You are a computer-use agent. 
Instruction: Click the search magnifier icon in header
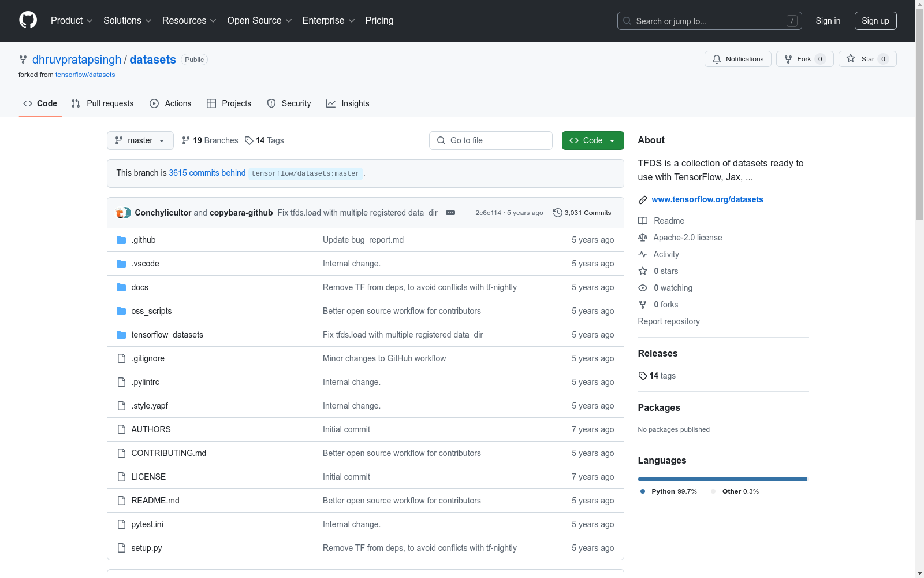tap(627, 21)
